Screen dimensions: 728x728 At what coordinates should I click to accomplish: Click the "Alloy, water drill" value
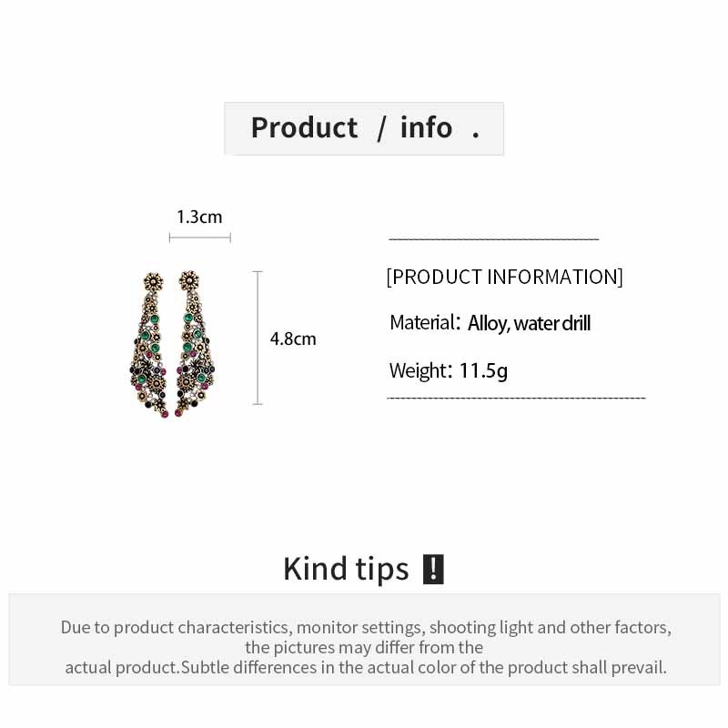[x=530, y=323]
